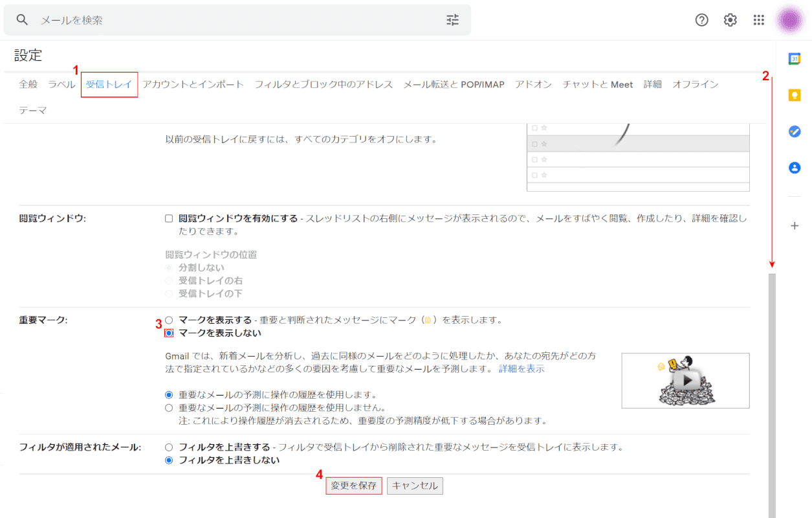Open Google Keep side panel icon
Viewport: 812px width, 518px height.
point(795,95)
